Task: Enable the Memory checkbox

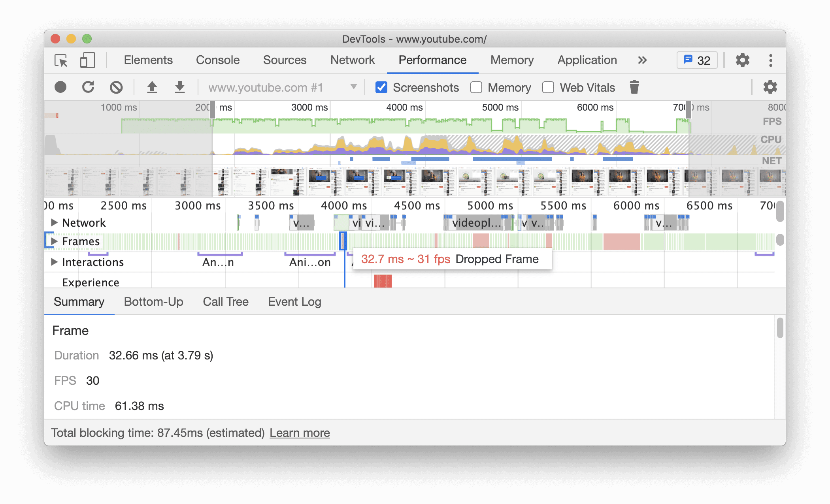Action: pos(475,88)
